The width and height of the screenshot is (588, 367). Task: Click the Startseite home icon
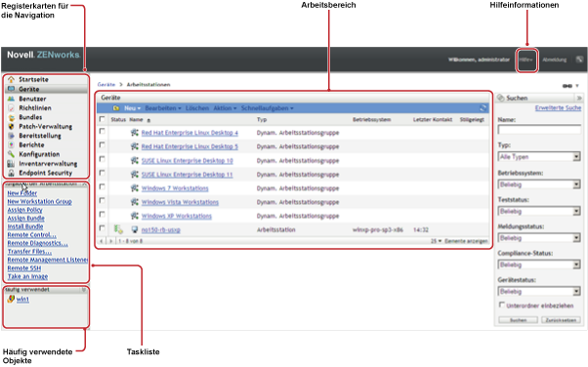click(12, 79)
